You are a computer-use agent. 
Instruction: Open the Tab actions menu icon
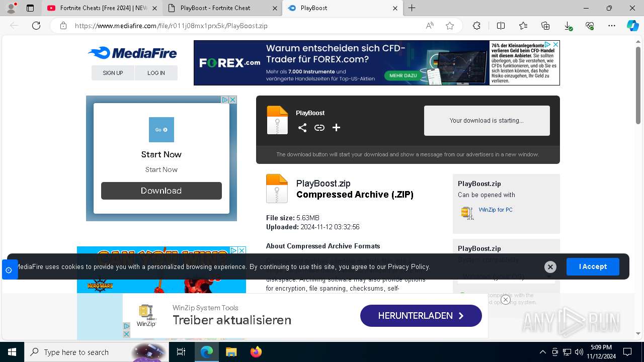(30, 8)
